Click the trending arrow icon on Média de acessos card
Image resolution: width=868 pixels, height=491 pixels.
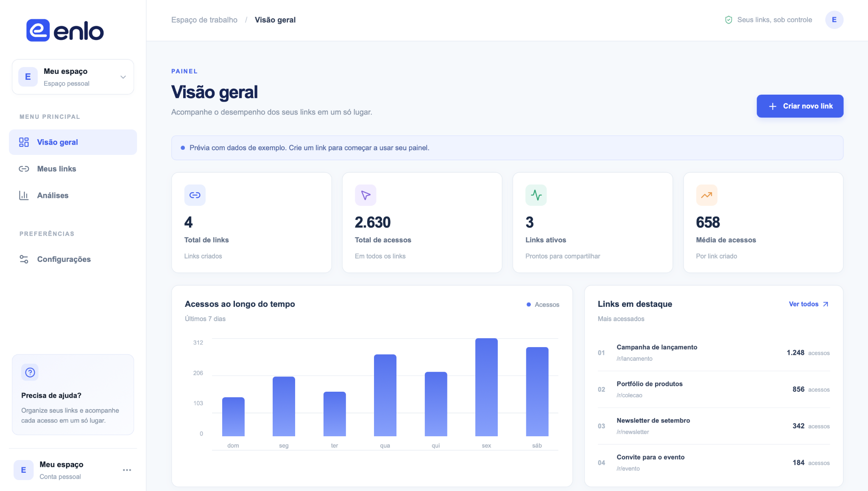[706, 195]
